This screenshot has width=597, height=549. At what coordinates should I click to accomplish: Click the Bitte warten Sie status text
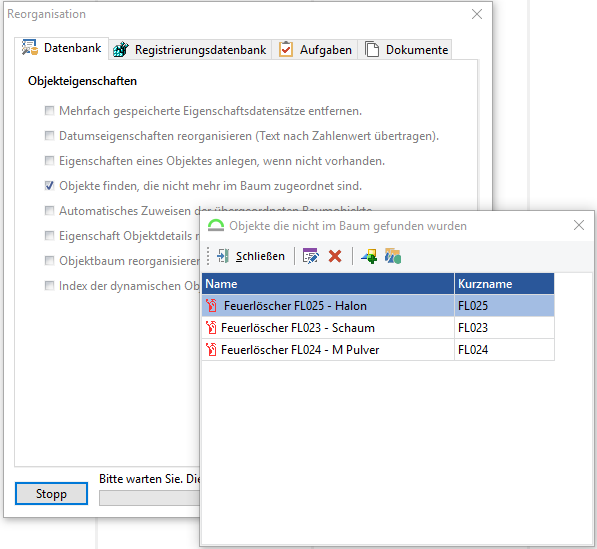click(149, 479)
